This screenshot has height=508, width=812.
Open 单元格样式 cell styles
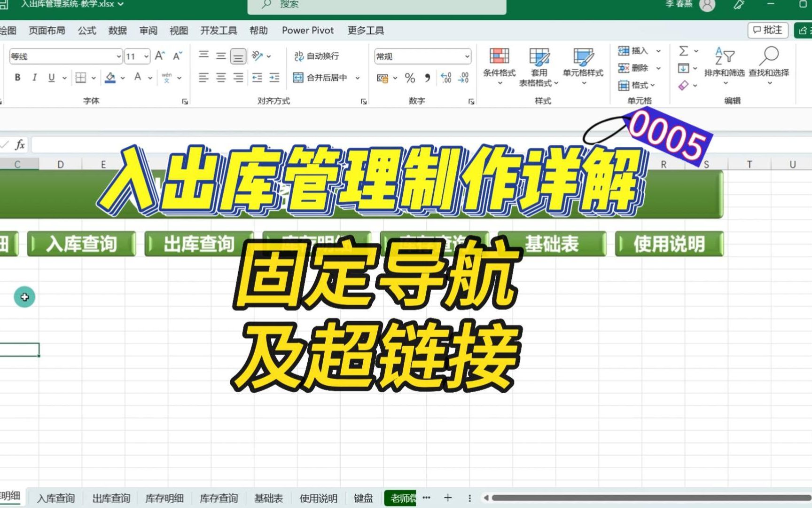[x=583, y=66]
